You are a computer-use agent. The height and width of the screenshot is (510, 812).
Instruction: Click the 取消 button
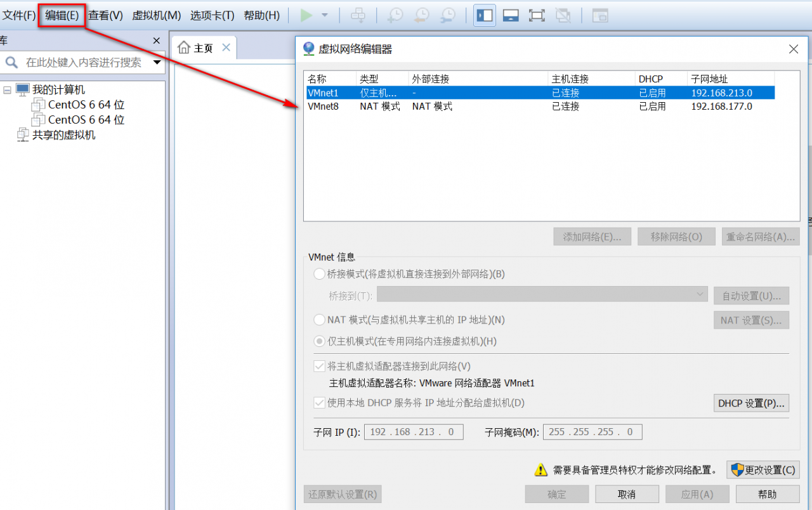(x=627, y=494)
